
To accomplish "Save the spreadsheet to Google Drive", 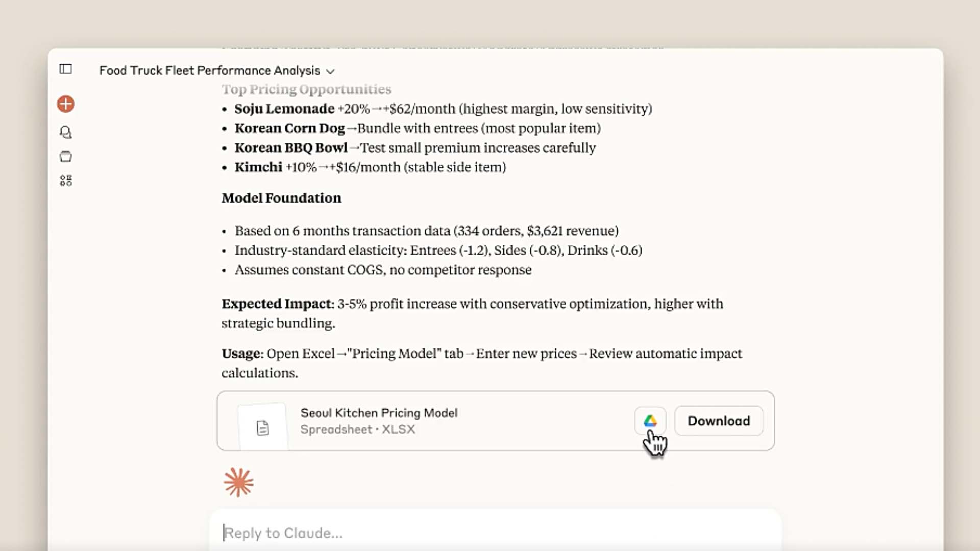I will coord(650,421).
